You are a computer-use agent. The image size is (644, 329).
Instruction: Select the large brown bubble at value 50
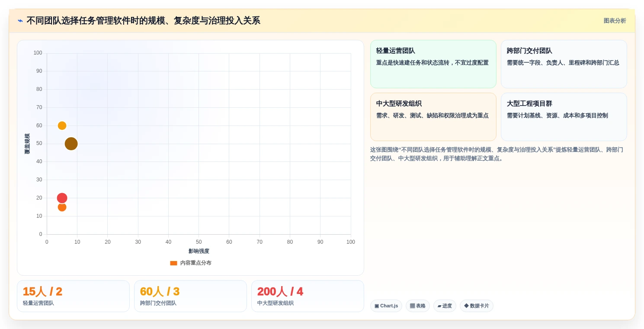71,144
